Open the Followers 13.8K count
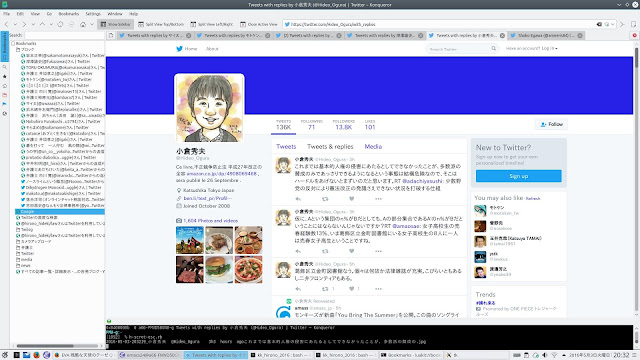640x360 pixels. tap(343, 125)
